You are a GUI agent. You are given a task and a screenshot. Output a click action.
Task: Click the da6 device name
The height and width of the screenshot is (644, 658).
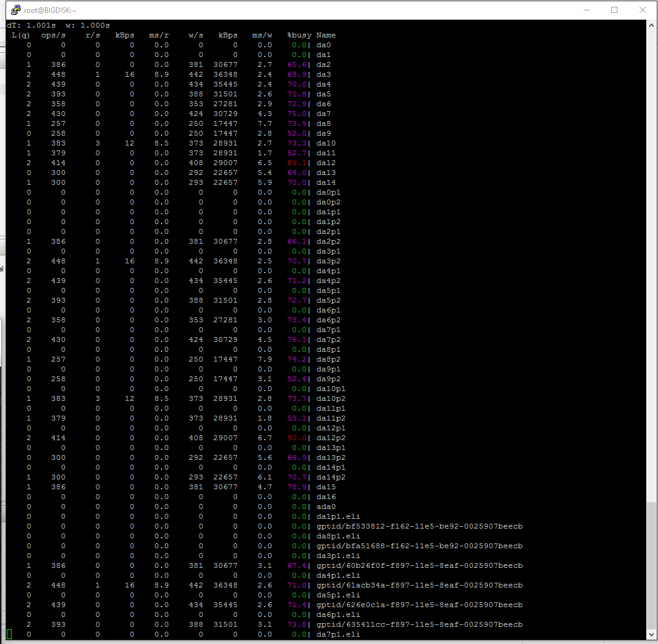324,104
